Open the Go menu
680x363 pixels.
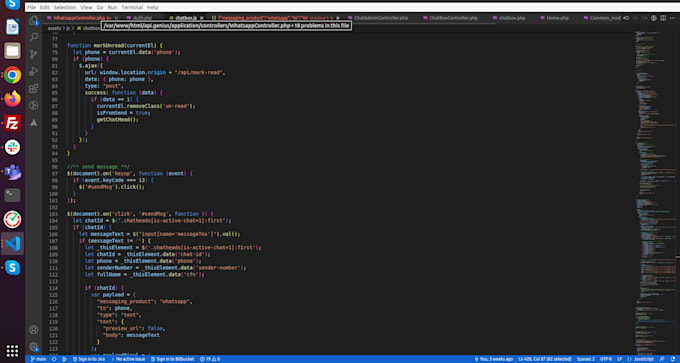[x=100, y=7]
